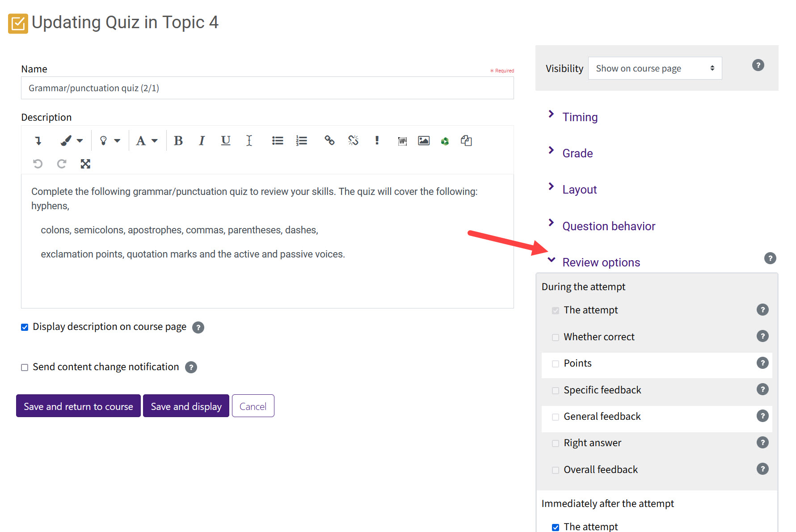Check Overall feedback during the attempt
Screen dimensions: 796x532
[555, 470]
